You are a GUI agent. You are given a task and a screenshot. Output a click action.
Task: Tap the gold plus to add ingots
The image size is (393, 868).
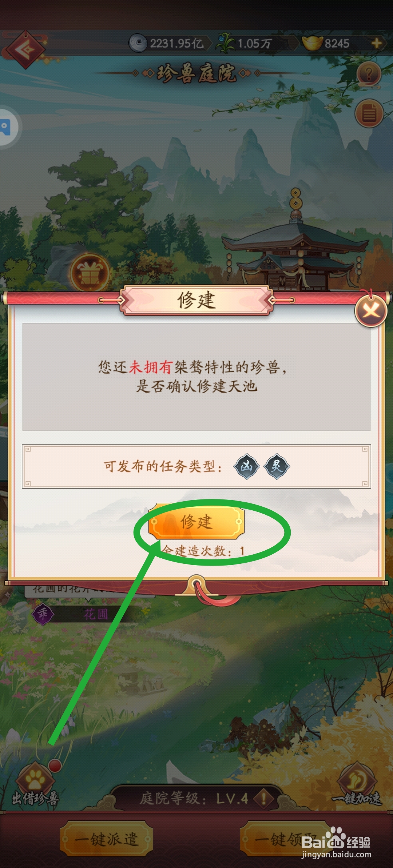[376, 43]
